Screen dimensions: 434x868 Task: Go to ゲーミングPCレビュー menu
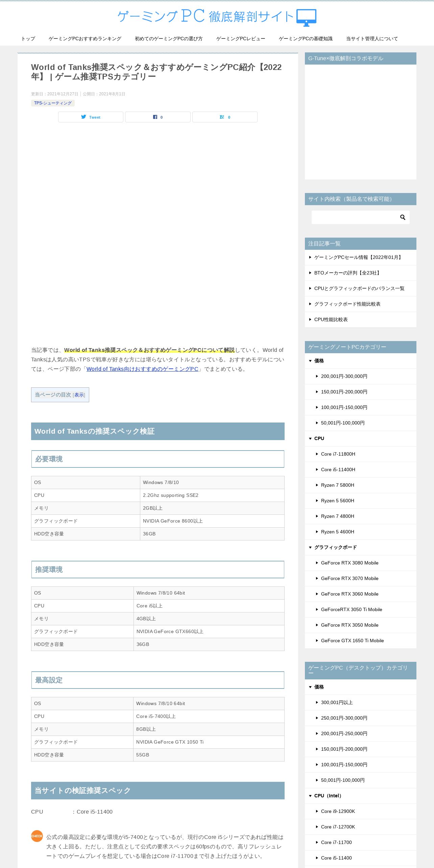(241, 39)
